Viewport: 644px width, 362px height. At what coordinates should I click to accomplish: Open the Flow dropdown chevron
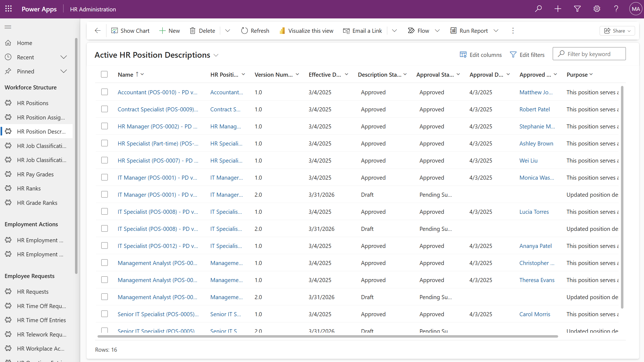(437, 31)
